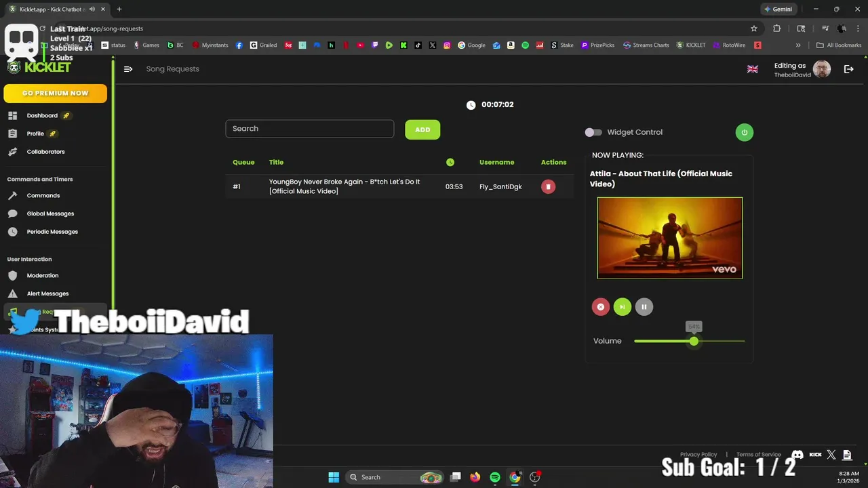868x488 pixels.
Task: Open the All Bookmarks folder
Action: pos(839,45)
